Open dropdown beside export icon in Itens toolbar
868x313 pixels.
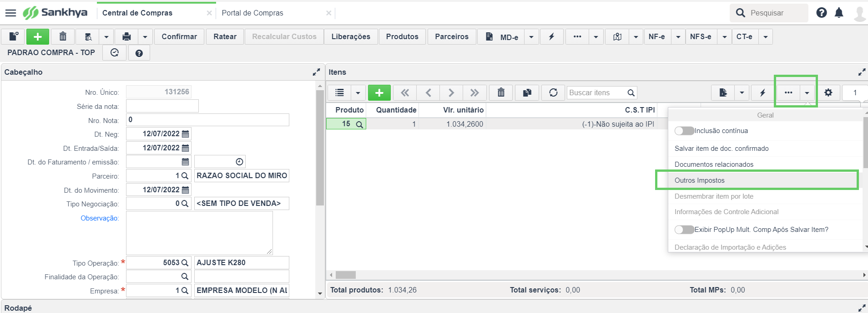(742, 92)
